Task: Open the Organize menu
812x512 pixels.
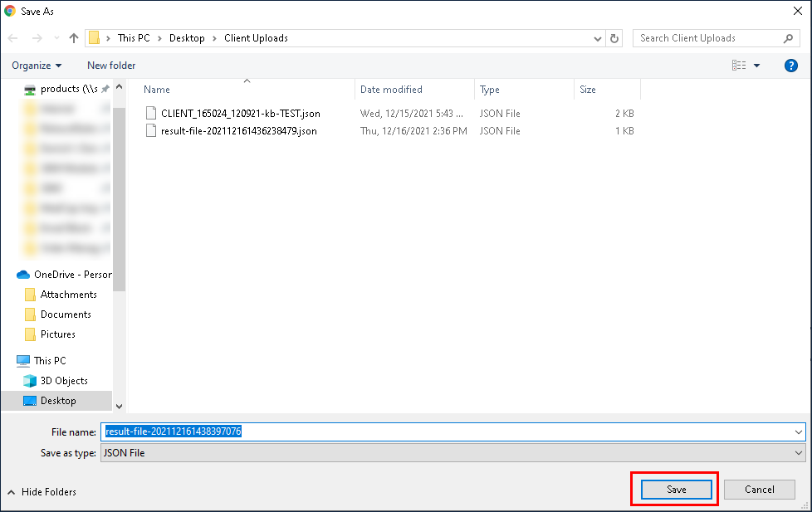Action: [x=37, y=66]
